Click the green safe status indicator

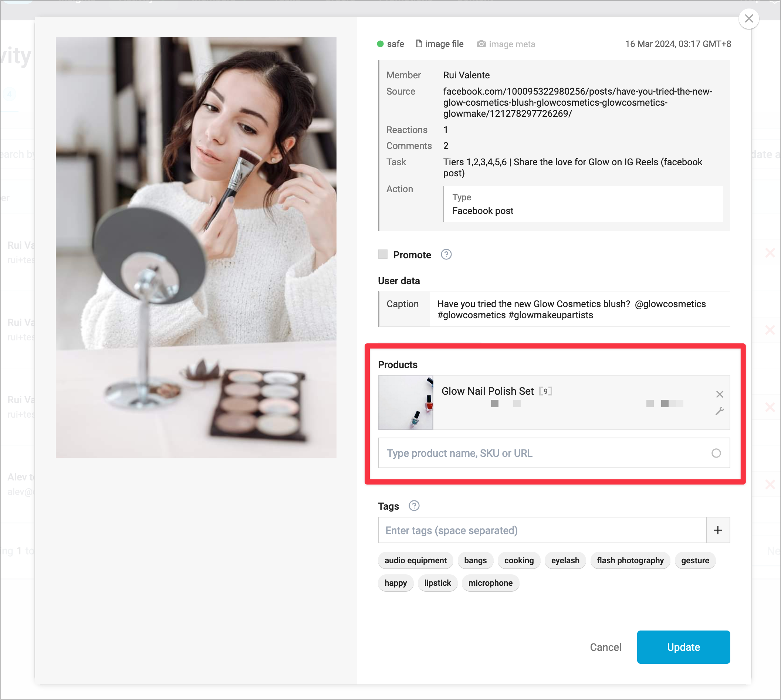[x=380, y=44]
